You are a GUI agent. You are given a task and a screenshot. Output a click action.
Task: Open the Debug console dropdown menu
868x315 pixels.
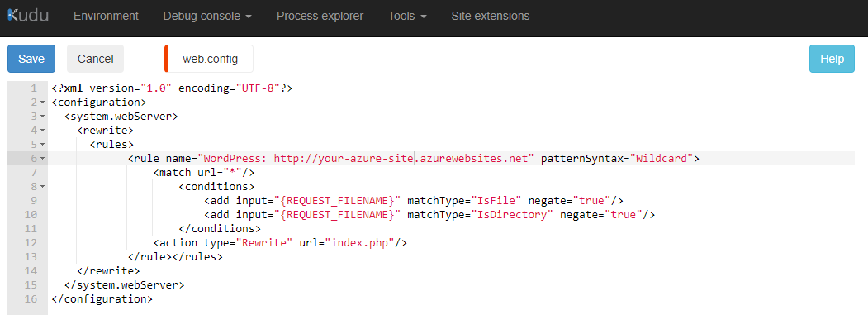point(207,16)
